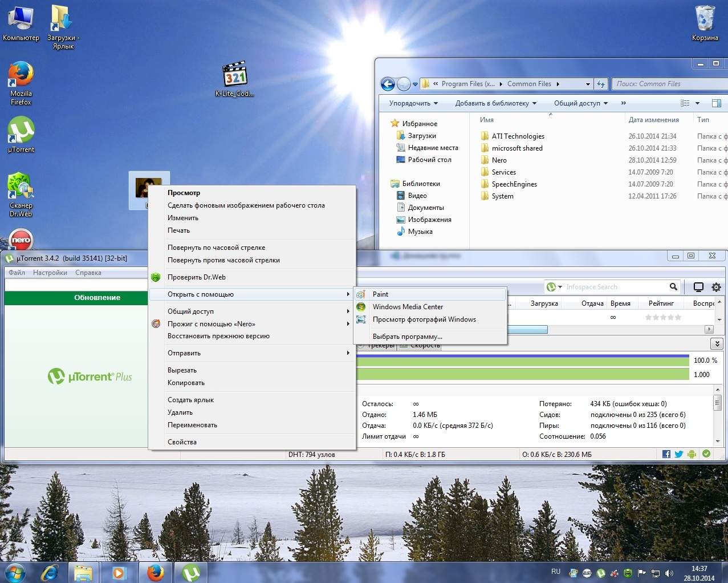Click Изменить in context menu
Image resolution: width=728 pixels, height=583 pixels.
[x=252, y=218]
